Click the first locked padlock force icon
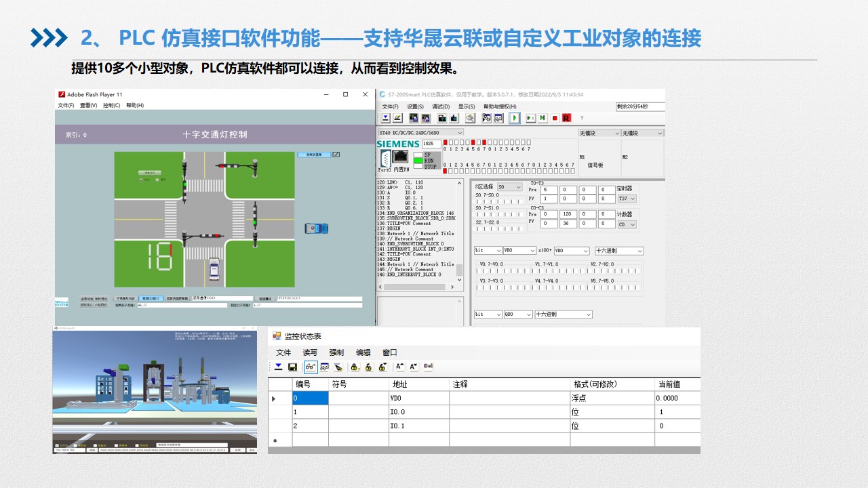This screenshot has width=868, height=488. 355,367
